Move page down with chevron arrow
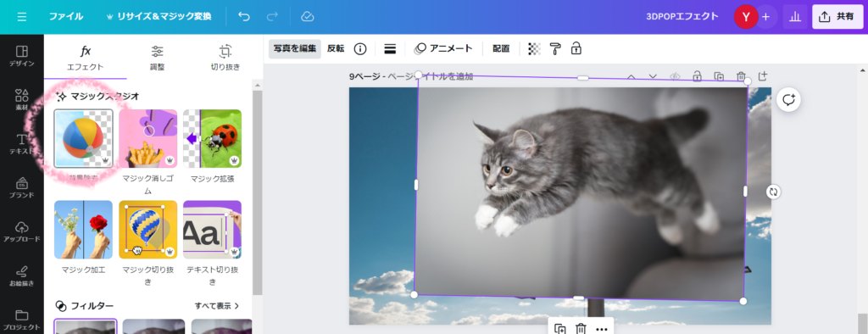The image size is (868, 334). pos(653,76)
